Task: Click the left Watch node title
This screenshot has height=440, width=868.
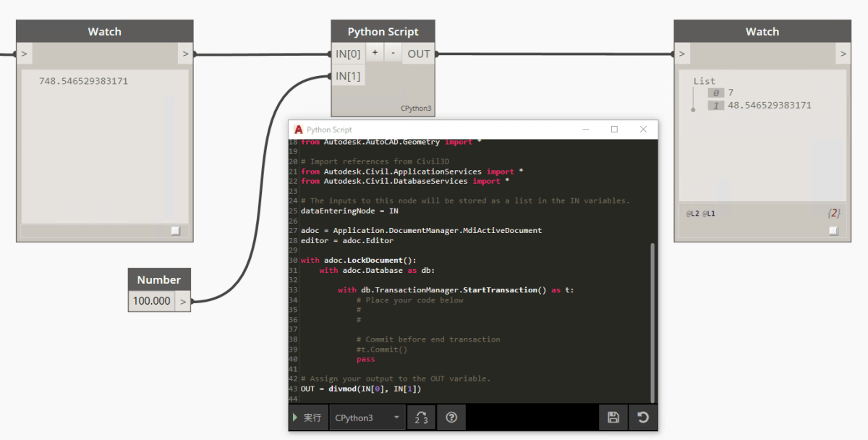Action: 105,32
